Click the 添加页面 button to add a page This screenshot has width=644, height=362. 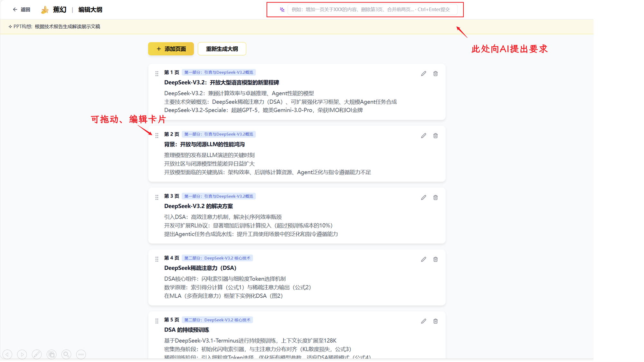click(171, 49)
